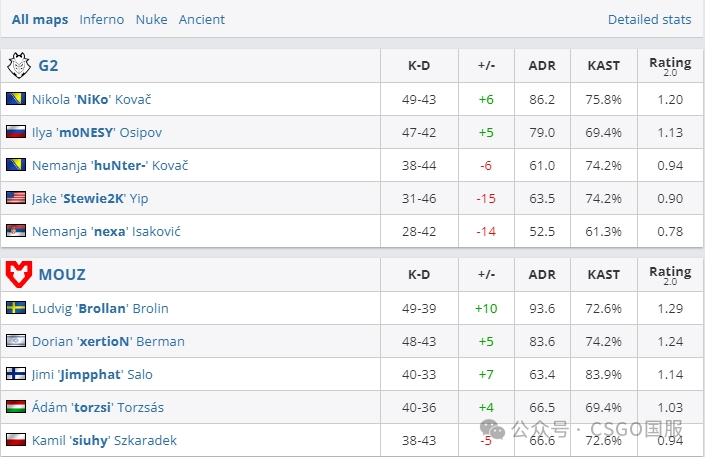Click the MOUZ table ADR column header
Image resolution: width=705 pixels, height=457 pixels.
(542, 274)
